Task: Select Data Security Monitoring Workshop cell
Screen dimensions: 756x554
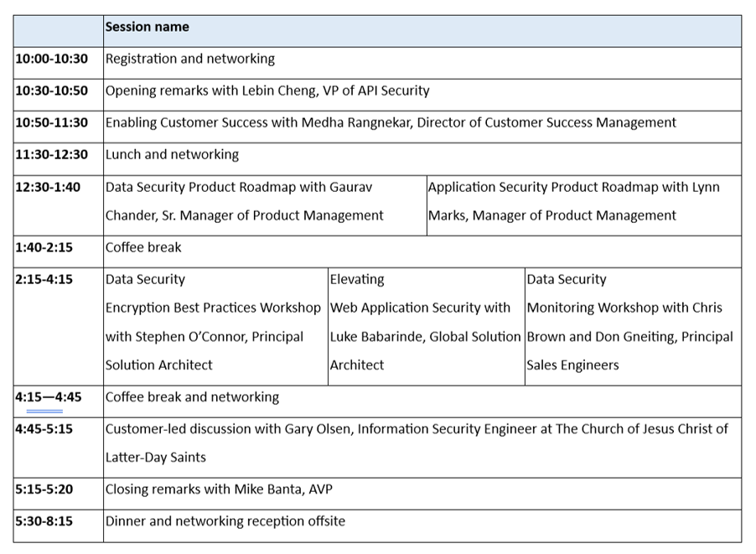Action: click(629, 323)
